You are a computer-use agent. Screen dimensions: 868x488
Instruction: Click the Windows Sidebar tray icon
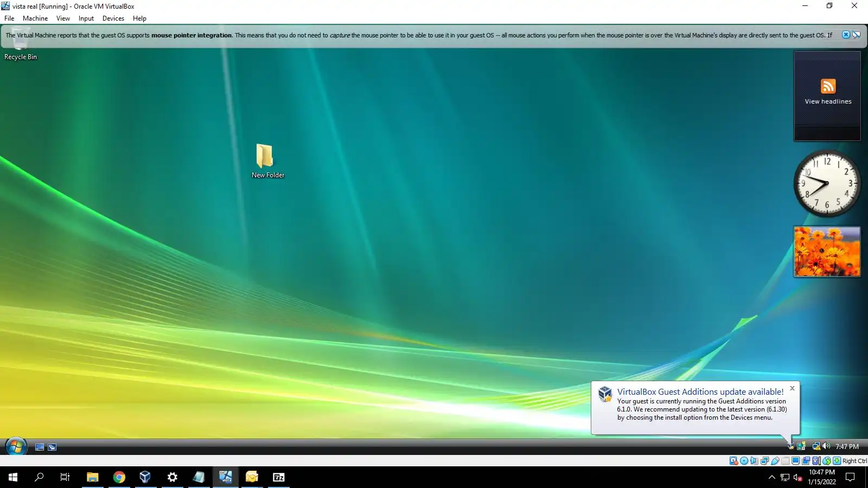click(801, 446)
